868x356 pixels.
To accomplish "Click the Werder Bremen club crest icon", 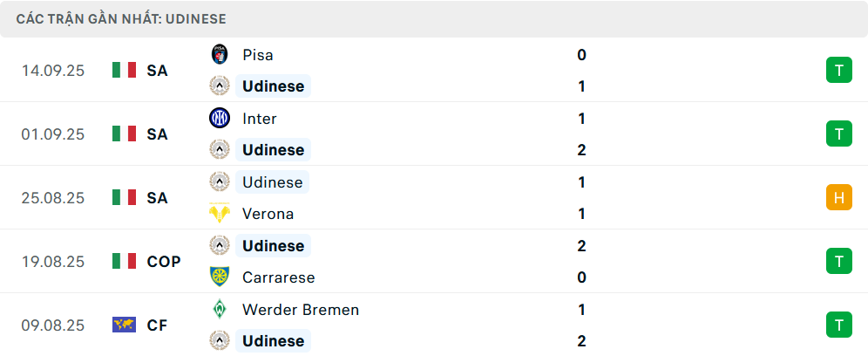I will [x=219, y=309].
